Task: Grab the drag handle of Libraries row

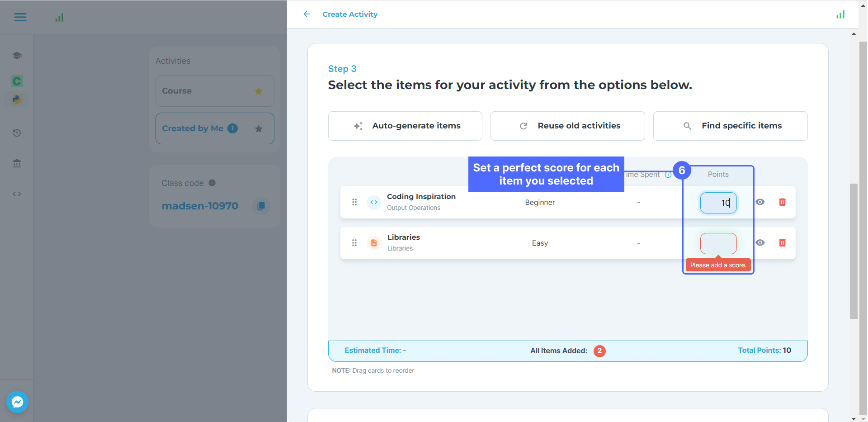Action: [x=354, y=243]
